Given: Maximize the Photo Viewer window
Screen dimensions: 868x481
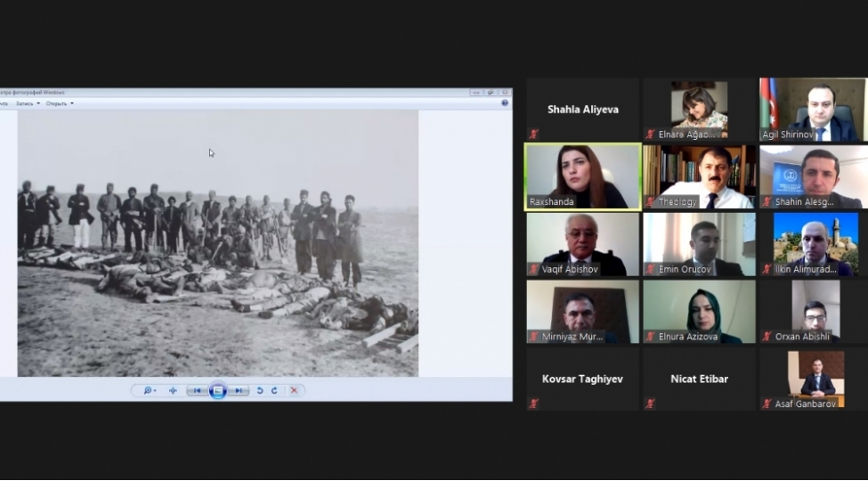Looking at the screenshot, I should [x=491, y=93].
